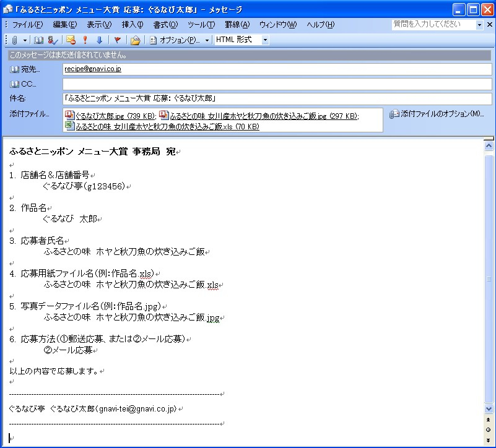The width and height of the screenshot is (496, 448).
Task: Click the Permission envelope icon in toolbar
Action: click(71, 40)
